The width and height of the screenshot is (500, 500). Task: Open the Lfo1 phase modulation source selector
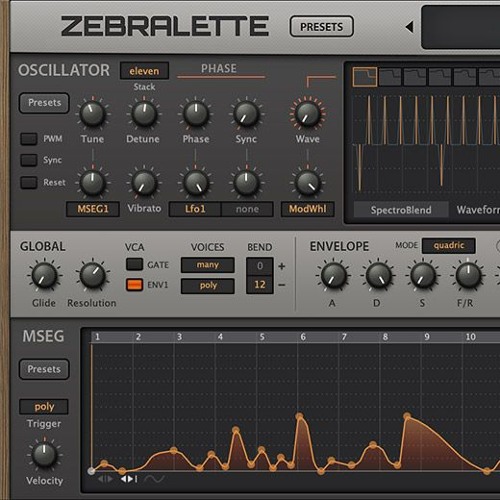[x=195, y=209]
